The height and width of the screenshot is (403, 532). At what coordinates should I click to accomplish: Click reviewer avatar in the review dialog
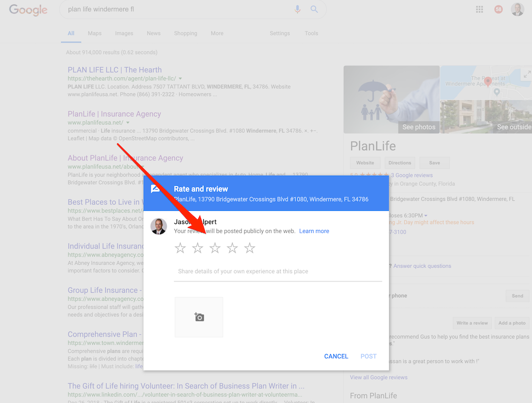click(159, 226)
